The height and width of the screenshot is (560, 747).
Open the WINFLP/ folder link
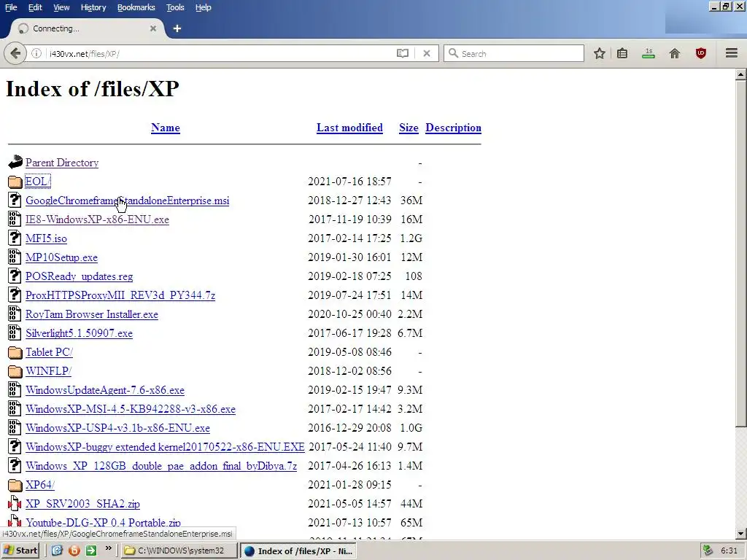(49, 371)
